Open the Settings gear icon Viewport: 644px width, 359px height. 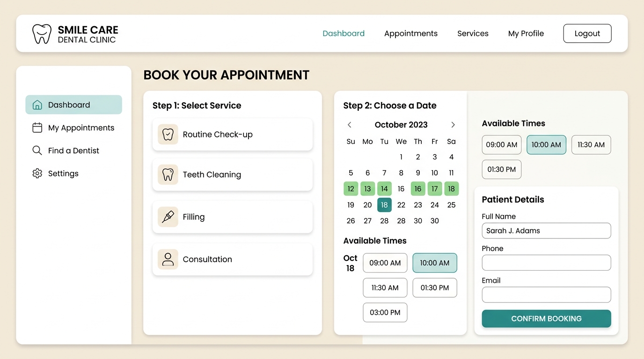click(37, 173)
